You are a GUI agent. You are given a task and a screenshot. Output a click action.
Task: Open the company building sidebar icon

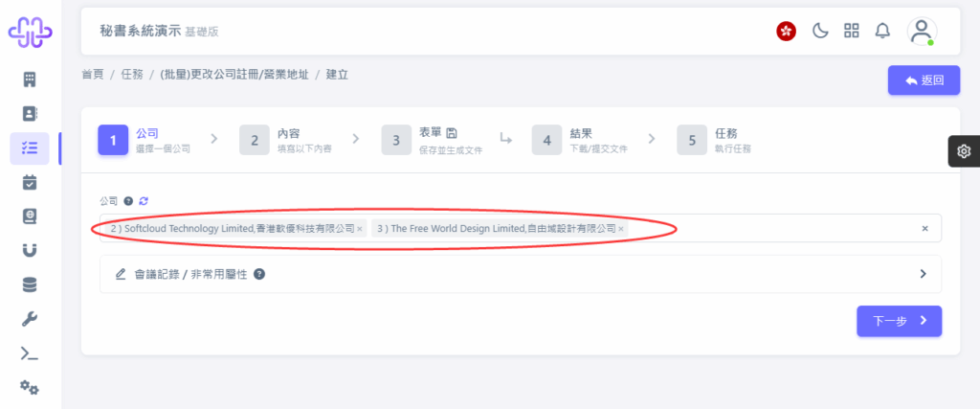pos(30,80)
